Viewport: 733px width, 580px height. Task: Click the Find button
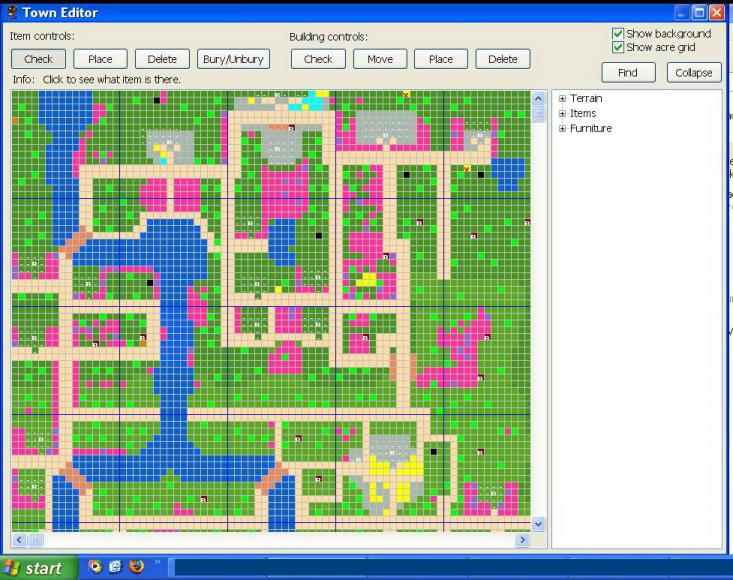628,72
